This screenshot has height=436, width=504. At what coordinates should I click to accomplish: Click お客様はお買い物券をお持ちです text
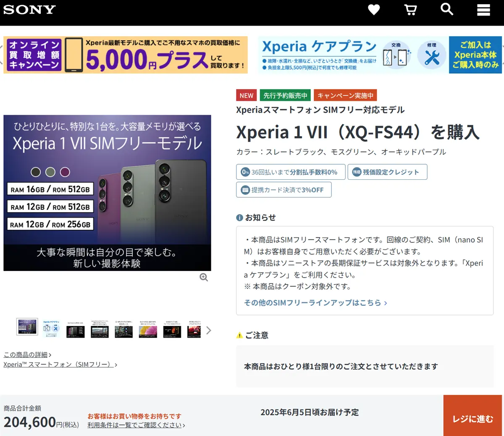[x=134, y=416]
